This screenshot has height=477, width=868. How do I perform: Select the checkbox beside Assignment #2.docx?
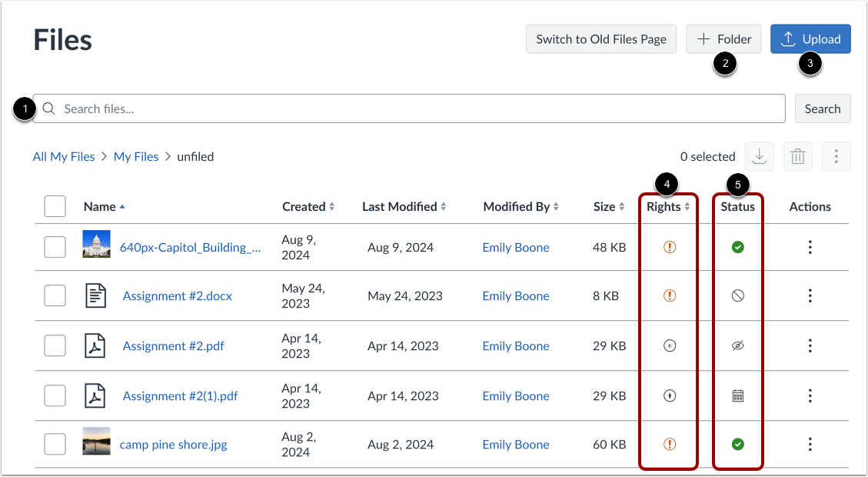pos(55,296)
